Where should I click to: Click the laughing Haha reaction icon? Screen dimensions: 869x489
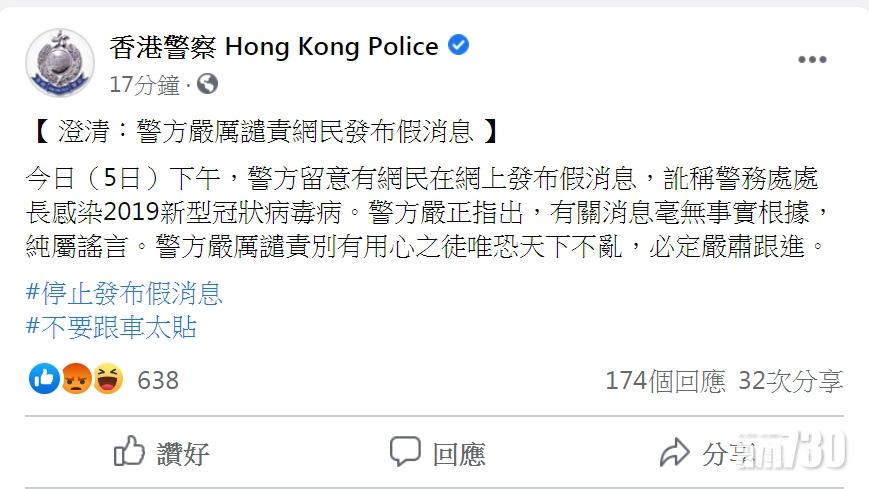107,379
